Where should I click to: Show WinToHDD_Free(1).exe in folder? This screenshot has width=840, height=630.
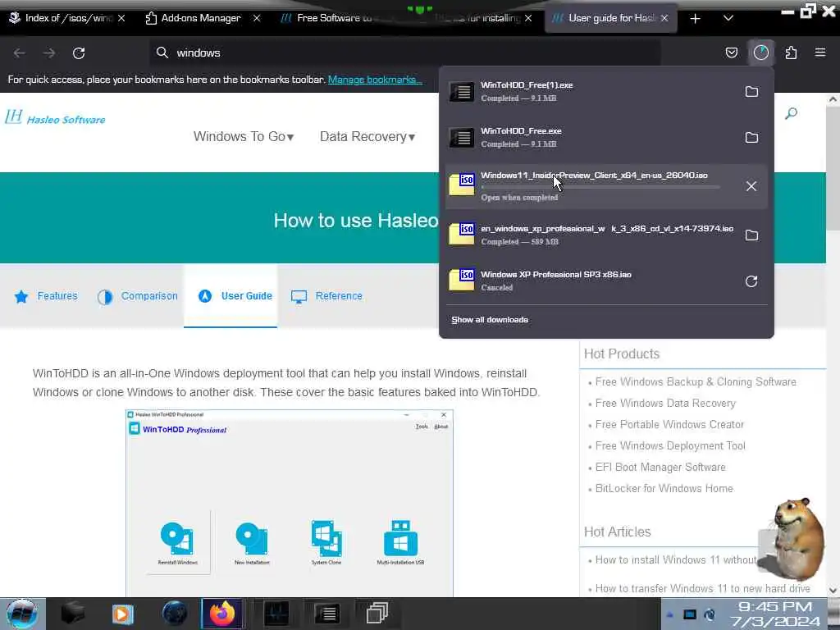click(x=751, y=92)
